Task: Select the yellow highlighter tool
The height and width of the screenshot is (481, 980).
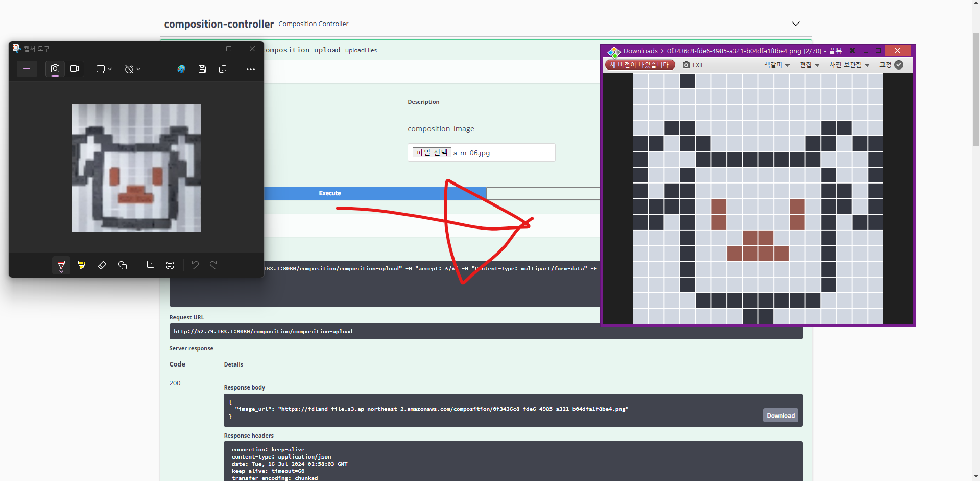Action: (x=82, y=265)
